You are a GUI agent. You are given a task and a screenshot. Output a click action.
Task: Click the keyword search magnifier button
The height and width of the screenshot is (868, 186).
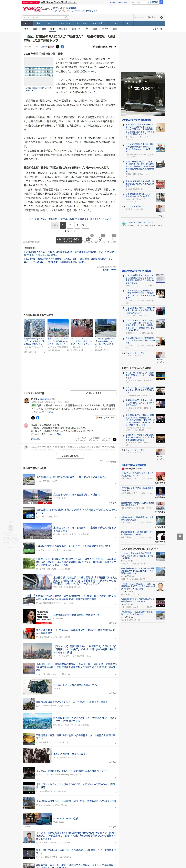point(66,18)
